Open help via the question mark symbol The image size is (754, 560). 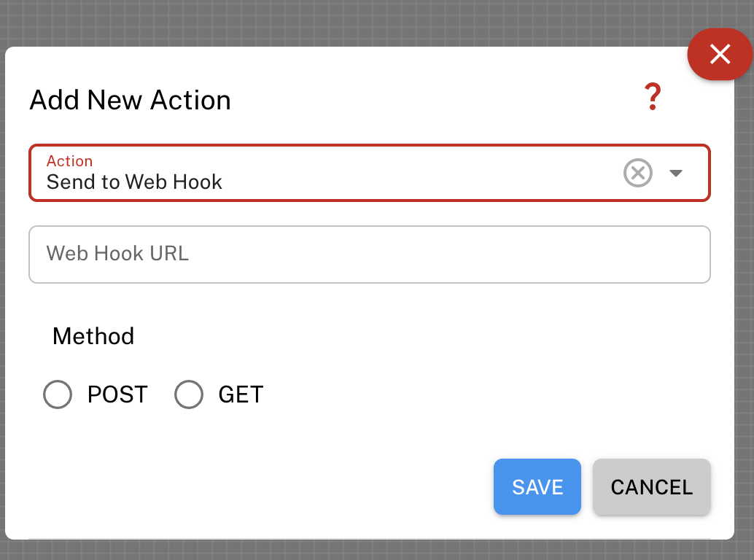(x=653, y=96)
